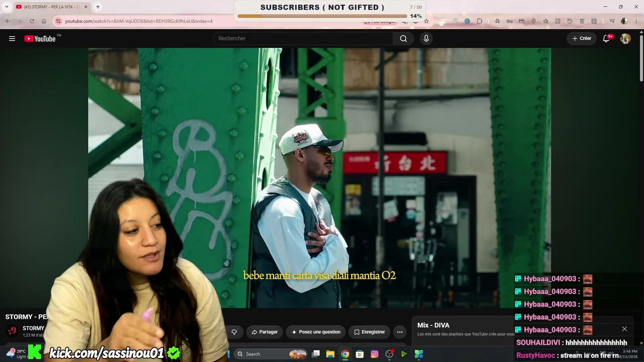Save video with the Enregistrer button
644x362 pixels.
369,332
